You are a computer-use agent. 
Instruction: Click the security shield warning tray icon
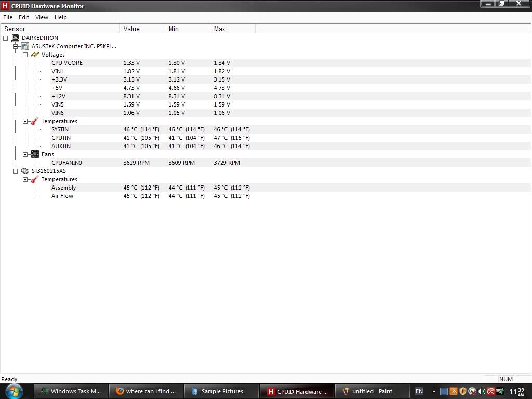click(x=463, y=391)
